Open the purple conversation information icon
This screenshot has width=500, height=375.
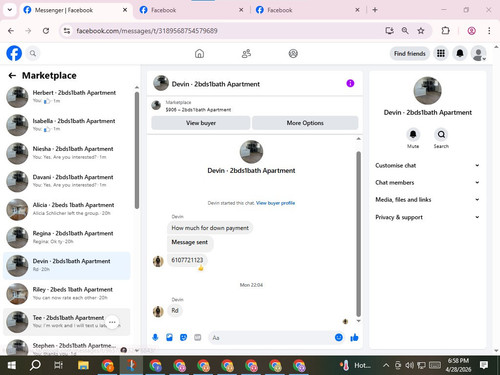(350, 83)
